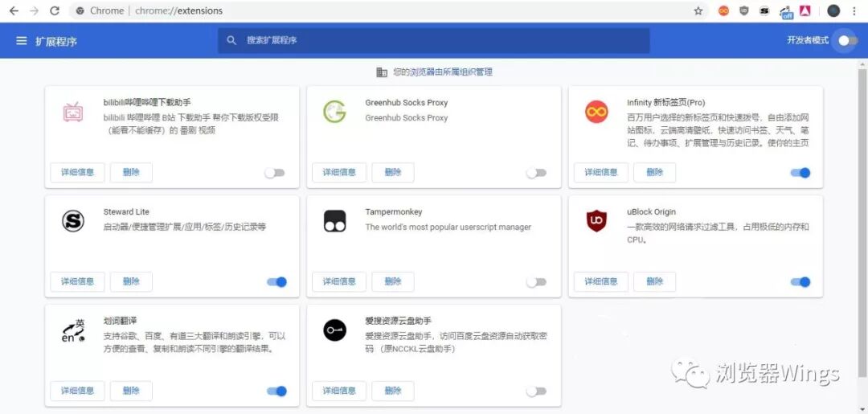Click the Greenhub Socks Proxy title
The image size is (868, 414).
coord(407,102)
